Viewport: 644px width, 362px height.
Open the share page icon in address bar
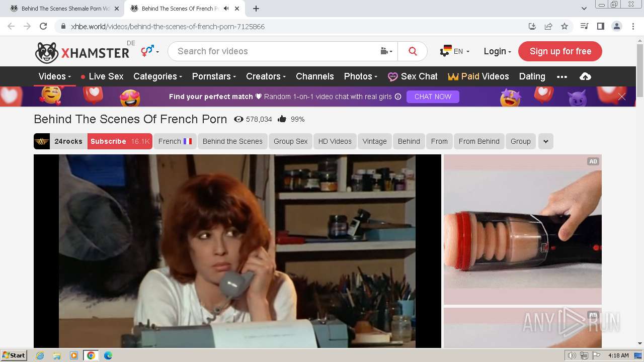point(548,26)
